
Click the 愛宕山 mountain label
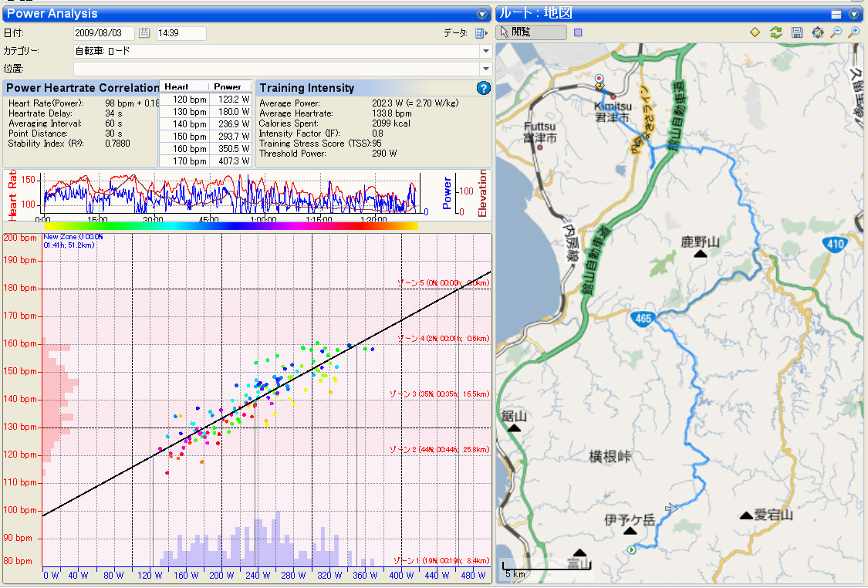(x=773, y=515)
